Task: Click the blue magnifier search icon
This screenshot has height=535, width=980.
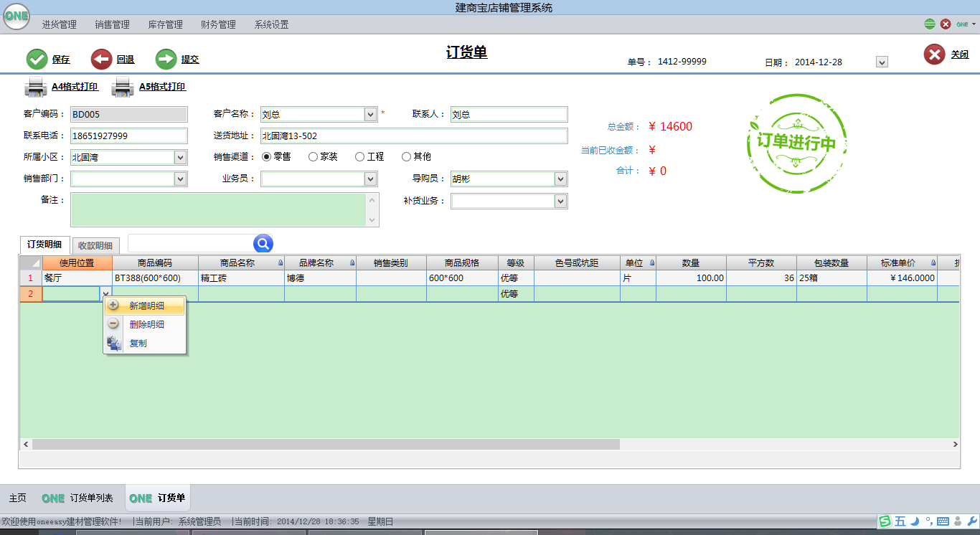Action: pos(263,244)
